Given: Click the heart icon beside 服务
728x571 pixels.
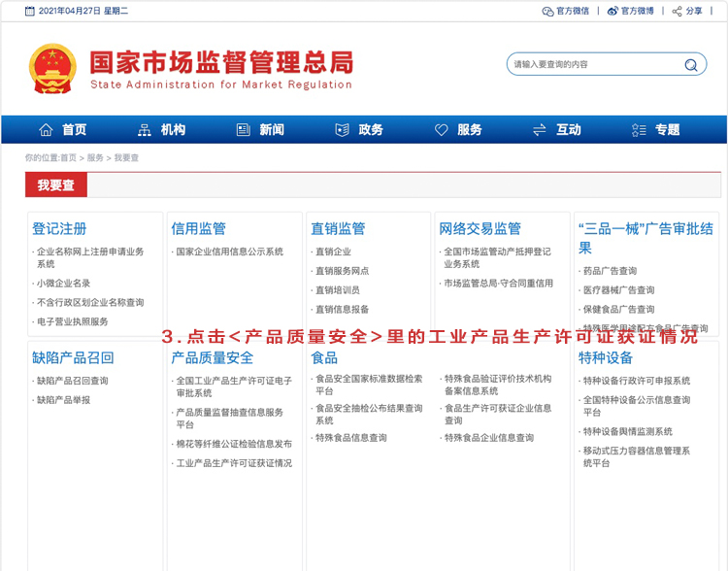Looking at the screenshot, I should click(x=442, y=130).
